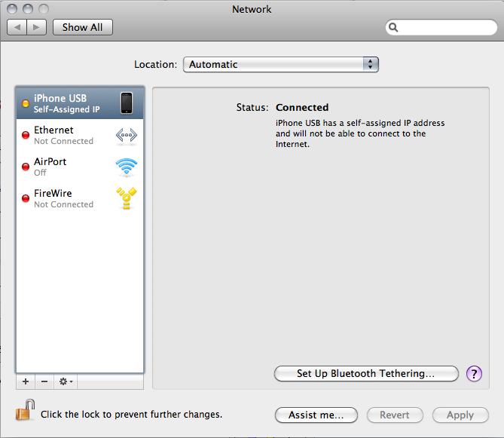The height and width of the screenshot is (438, 504).
Task: Add a new network service with plus button
Action: (x=26, y=381)
